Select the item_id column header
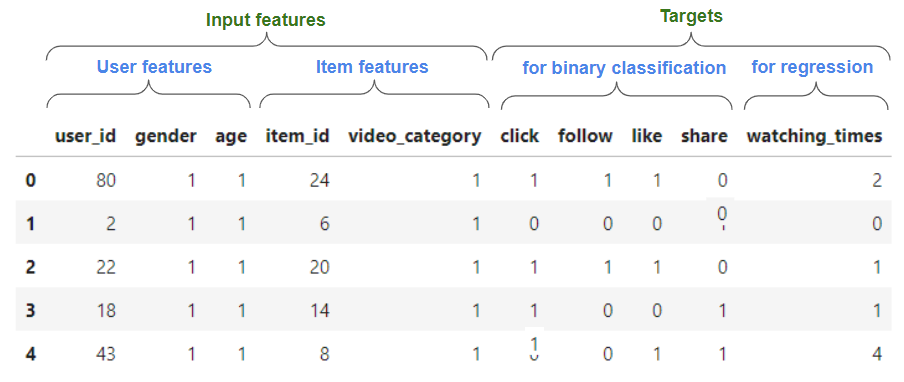Screen dimensions: 904x382 click(x=297, y=137)
